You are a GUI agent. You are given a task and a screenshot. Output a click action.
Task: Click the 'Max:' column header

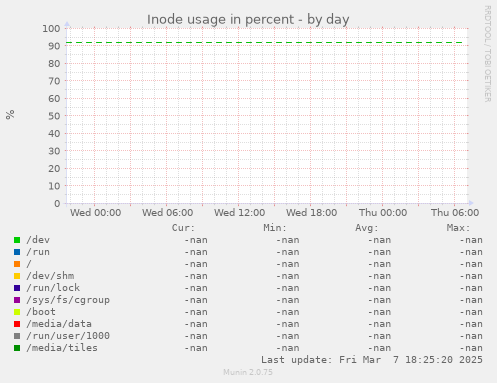[458, 228]
